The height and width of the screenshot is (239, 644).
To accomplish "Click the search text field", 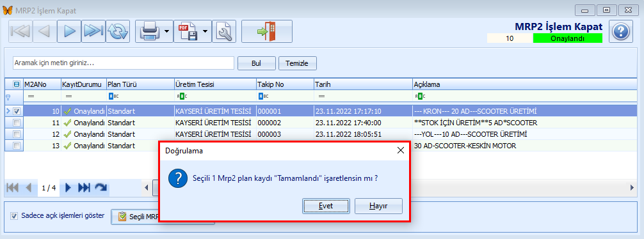I will pyautogui.click(x=123, y=63).
